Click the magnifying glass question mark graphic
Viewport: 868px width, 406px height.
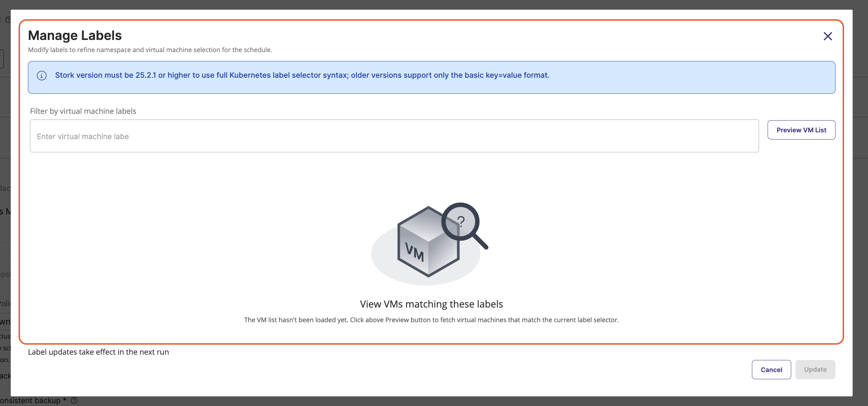coord(461,222)
